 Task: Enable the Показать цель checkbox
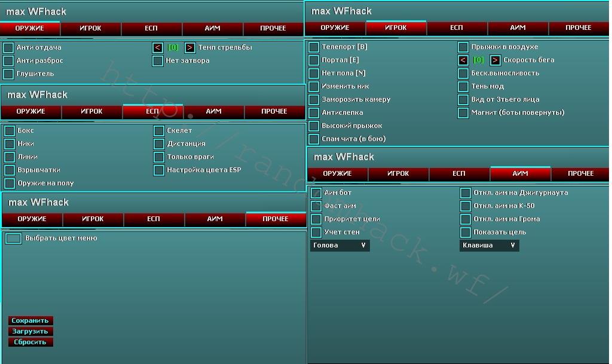pos(465,233)
